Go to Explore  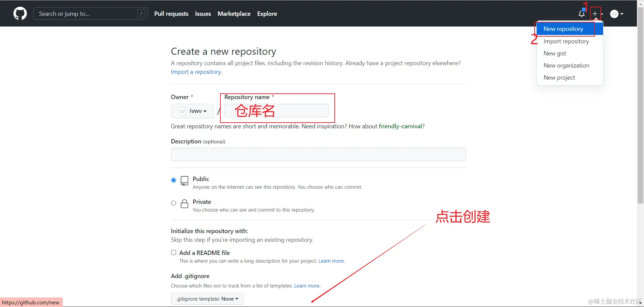click(267, 14)
